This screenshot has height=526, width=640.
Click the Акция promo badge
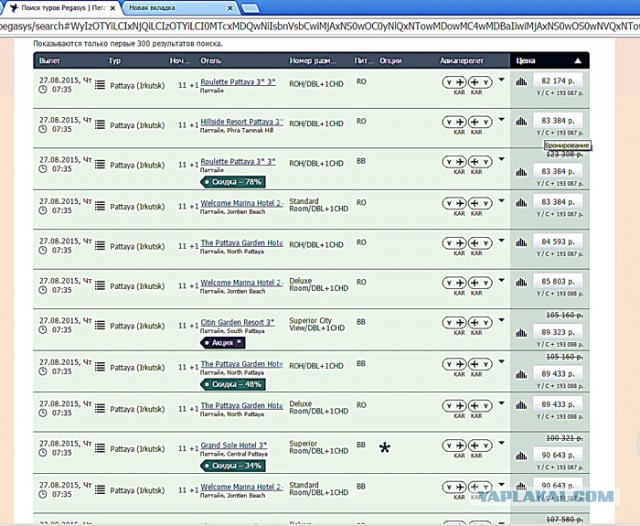pyautogui.click(x=222, y=343)
